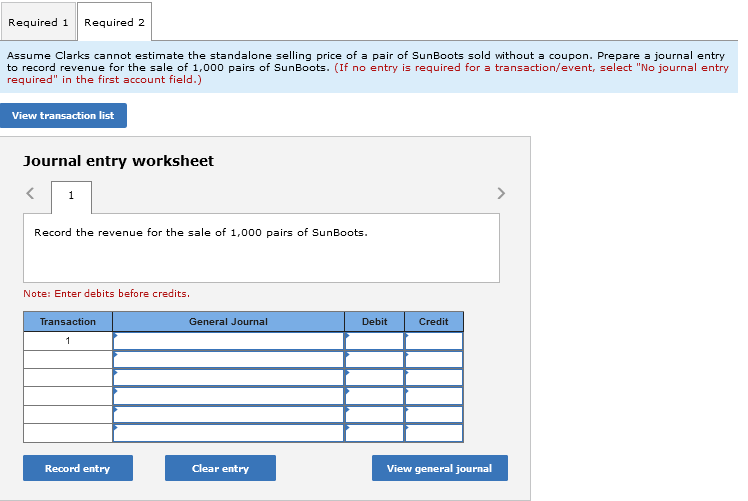748x501 pixels.
Task: Select journal entry worksheet tab 1
Action: point(71,197)
